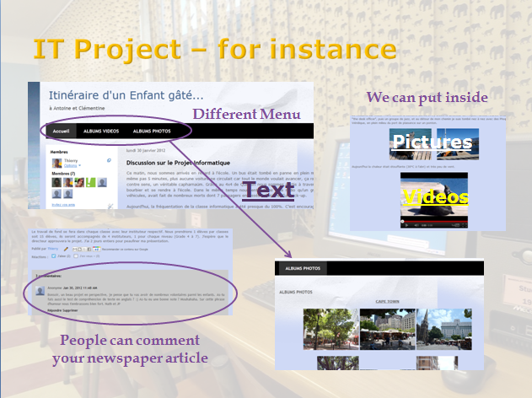Image resolution: width=532 pixels, height=398 pixels.
Task: Click the ALBUMS PHOTOS heading above CAPE TOWN
Action: [x=296, y=292]
